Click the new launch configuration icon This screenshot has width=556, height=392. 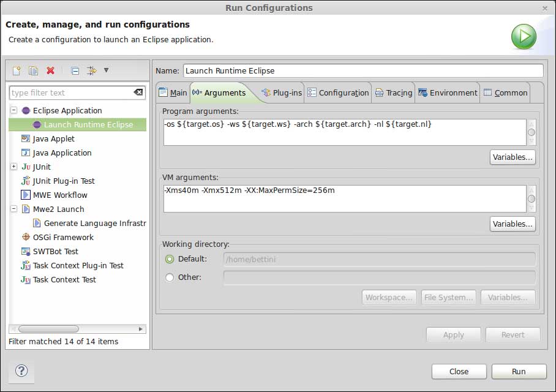(17, 70)
